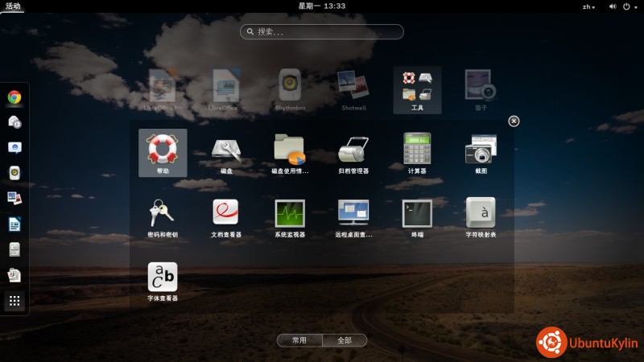This screenshot has width=644, height=362.
Task: Open 系统监视器 system monitor
Action: pyautogui.click(x=290, y=214)
